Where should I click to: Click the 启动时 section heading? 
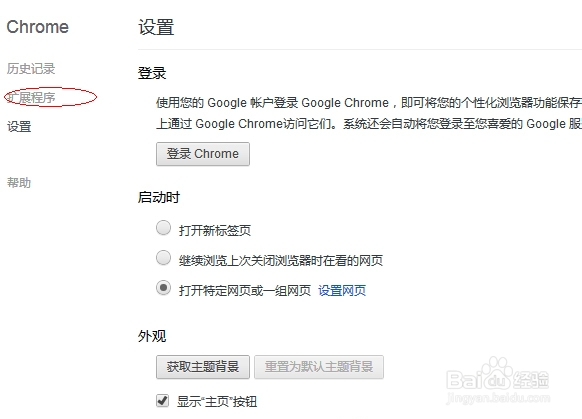tap(159, 197)
